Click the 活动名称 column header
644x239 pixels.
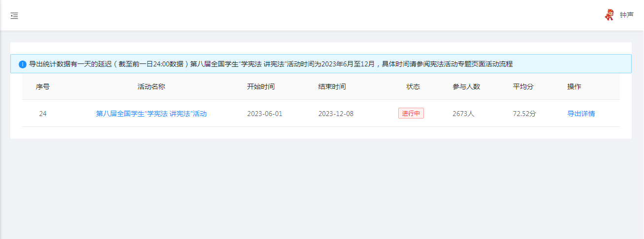point(151,87)
